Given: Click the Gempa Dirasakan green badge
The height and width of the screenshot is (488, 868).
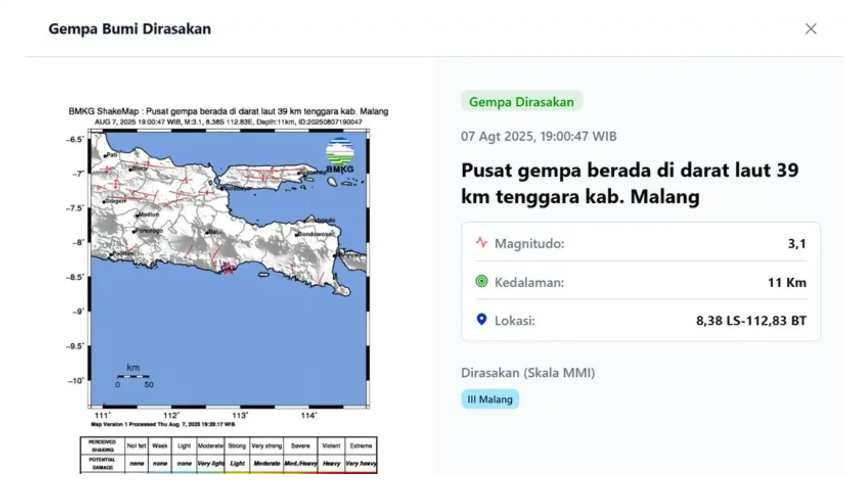Looking at the screenshot, I should pos(521,101).
